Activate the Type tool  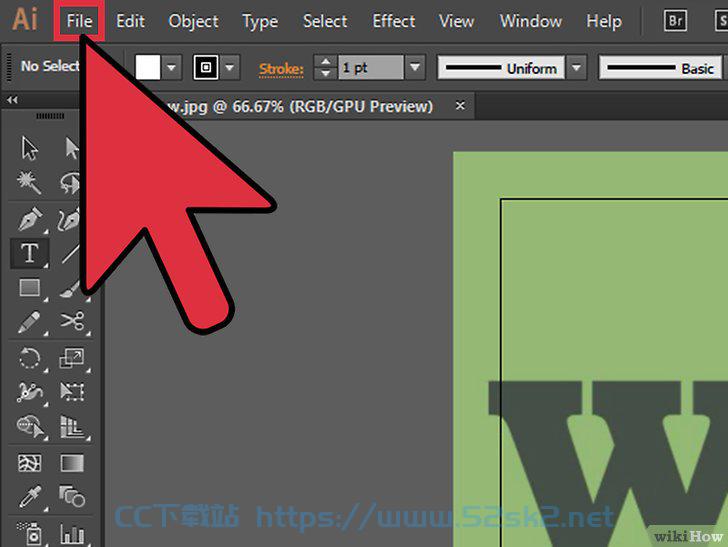(30, 254)
